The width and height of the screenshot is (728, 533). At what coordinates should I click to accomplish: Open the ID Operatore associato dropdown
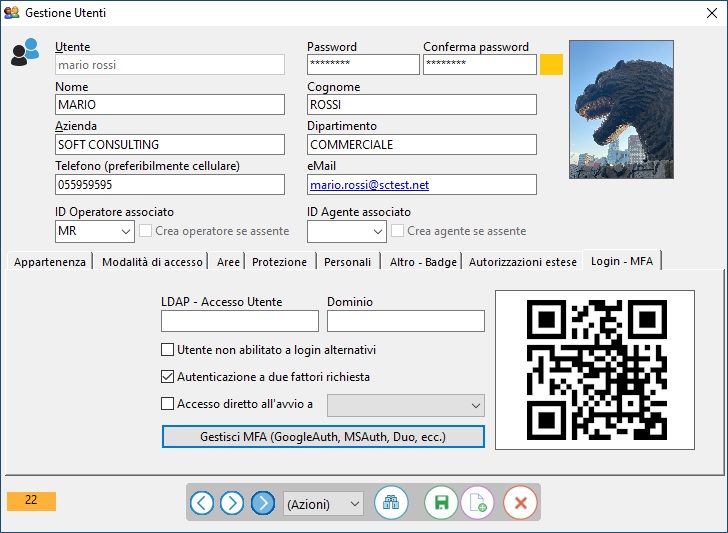(x=125, y=231)
